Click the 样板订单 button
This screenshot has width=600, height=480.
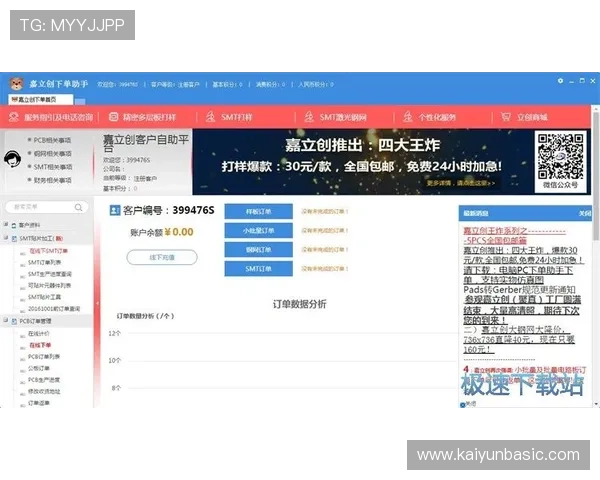coord(259,211)
